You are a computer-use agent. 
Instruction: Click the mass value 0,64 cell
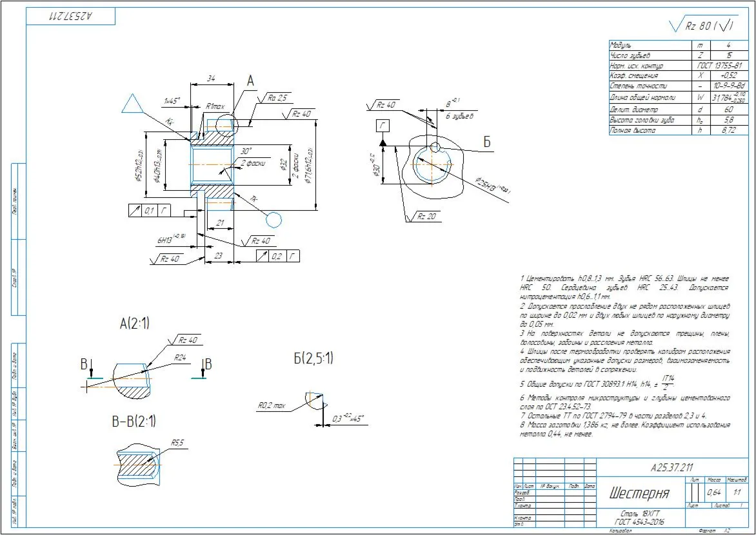click(x=713, y=492)
